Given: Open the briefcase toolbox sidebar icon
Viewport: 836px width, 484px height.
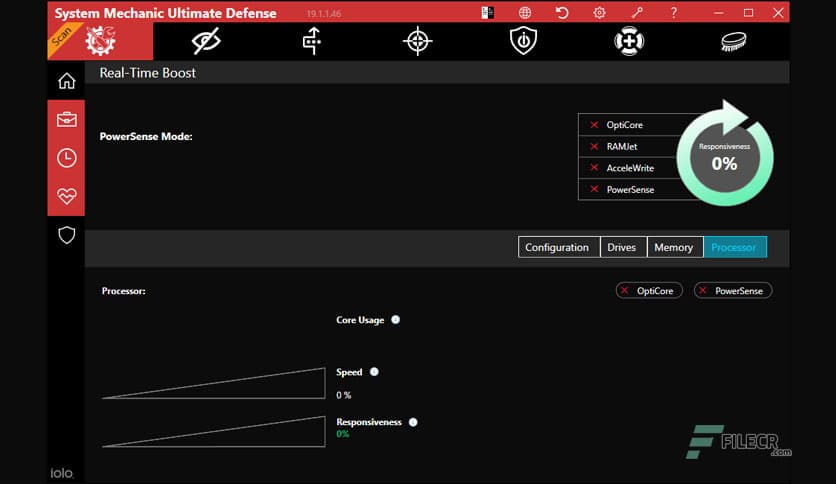Looking at the screenshot, I should click(x=67, y=119).
